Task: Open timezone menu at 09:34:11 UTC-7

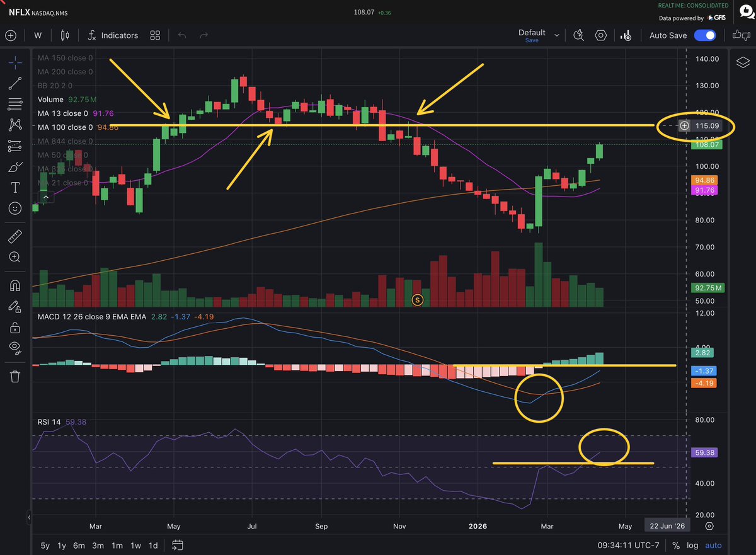Action: pyautogui.click(x=629, y=545)
